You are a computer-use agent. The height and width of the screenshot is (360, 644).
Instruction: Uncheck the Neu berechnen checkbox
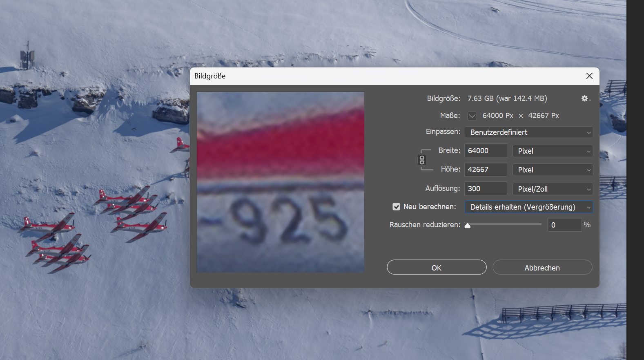click(x=396, y=207)
